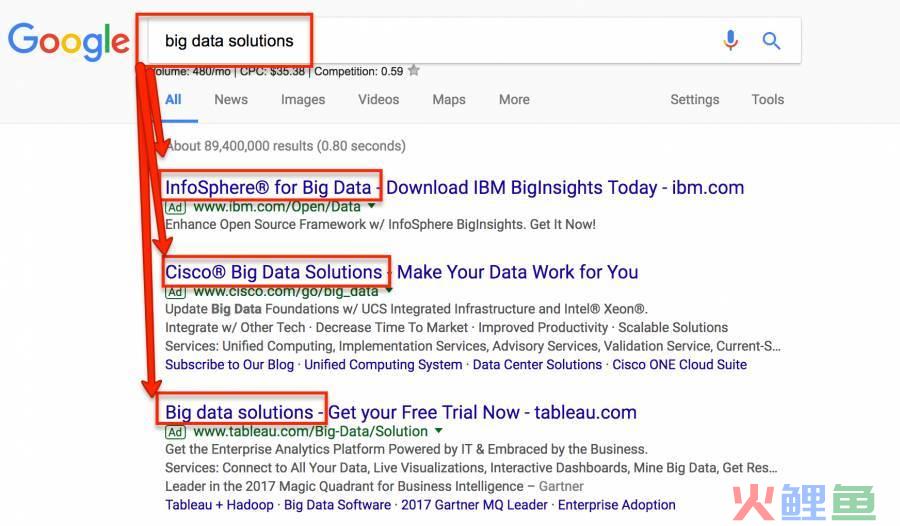Click the magnifying glass search button

pyautogui.click(x=771, y=41)
